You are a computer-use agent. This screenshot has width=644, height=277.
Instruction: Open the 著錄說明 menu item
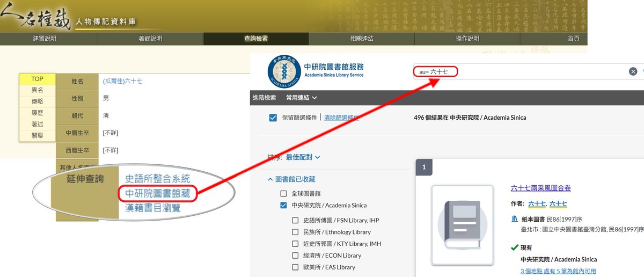pos(150,39)
